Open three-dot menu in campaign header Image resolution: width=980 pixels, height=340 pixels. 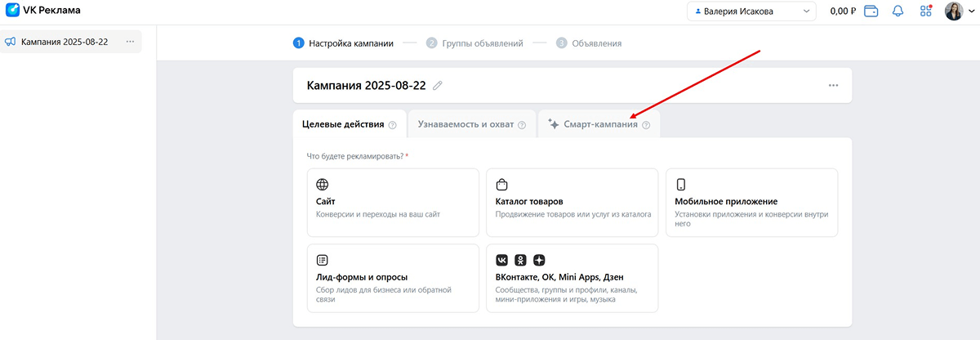833,85
